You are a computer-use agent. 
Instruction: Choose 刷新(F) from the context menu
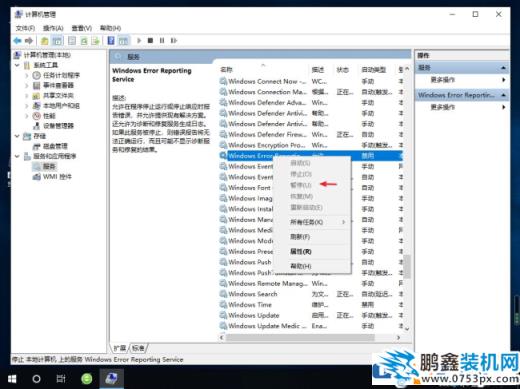(x=312, y=237)
